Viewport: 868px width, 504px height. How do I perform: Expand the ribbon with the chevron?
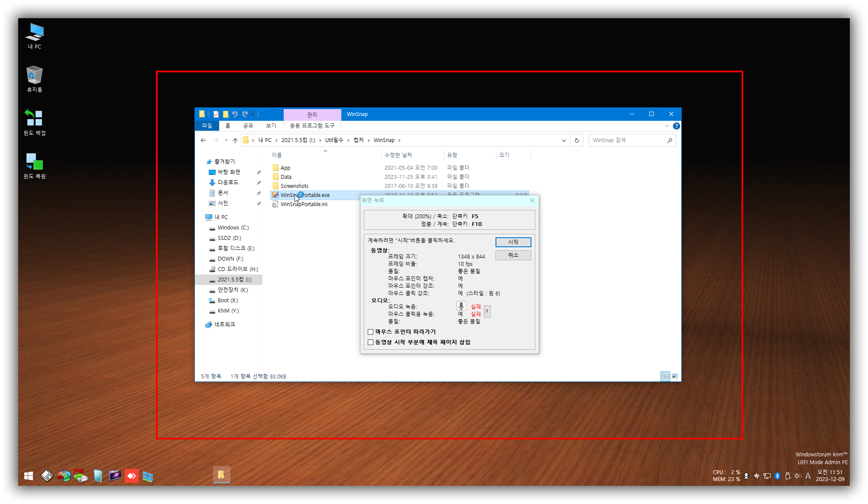[667, 126]
